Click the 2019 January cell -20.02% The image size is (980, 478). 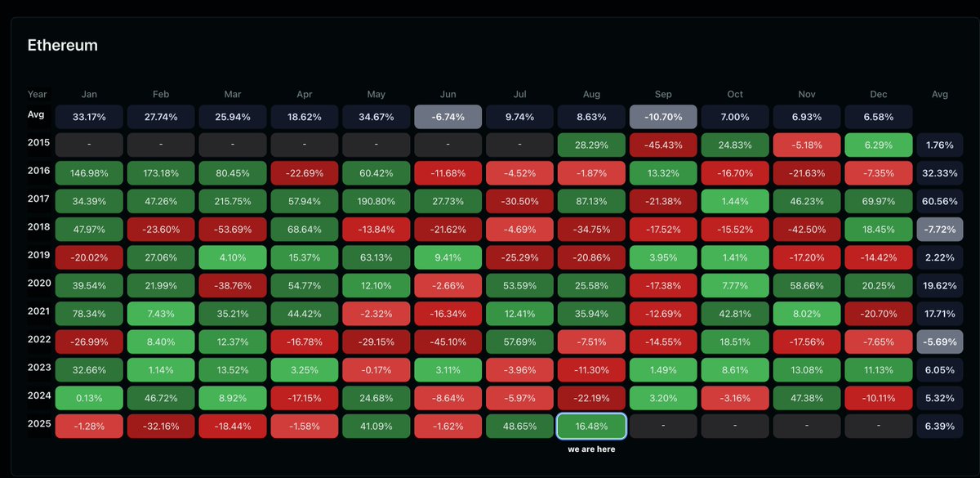89,258
